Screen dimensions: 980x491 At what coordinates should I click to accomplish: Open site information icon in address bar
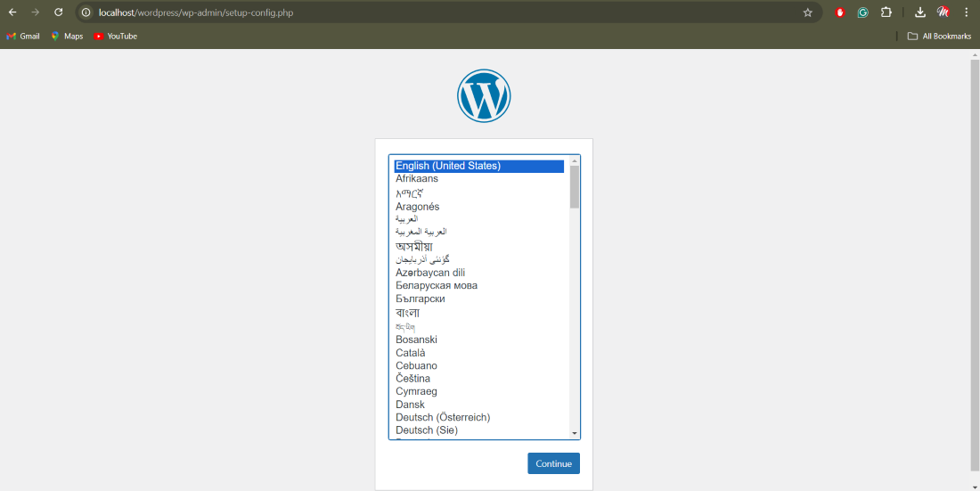[86, 12]
